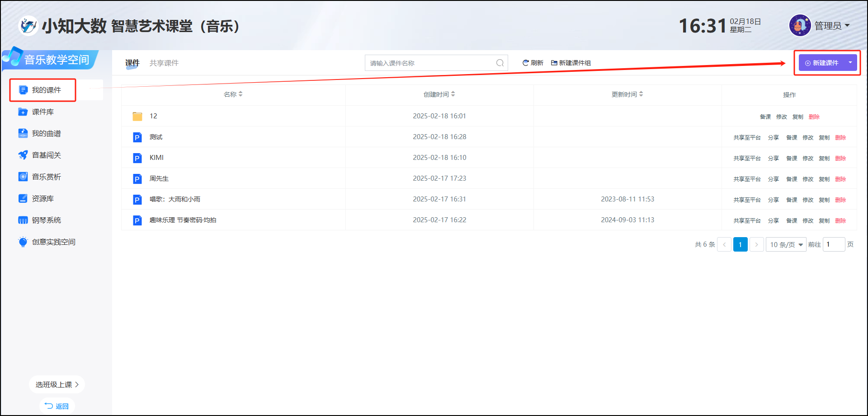Click the 创意实践空间 lightbulb icon
Image resolution: width=868 pixels, height=416 pixels.
coord(23,242)
